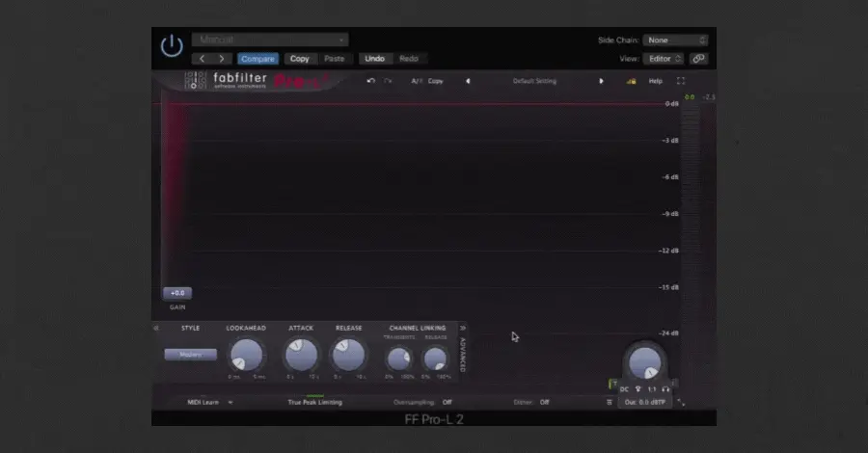
Task: Click the Out: 0.0 dBTP readout
Action: pyautogui.click(x=645, y=403)
